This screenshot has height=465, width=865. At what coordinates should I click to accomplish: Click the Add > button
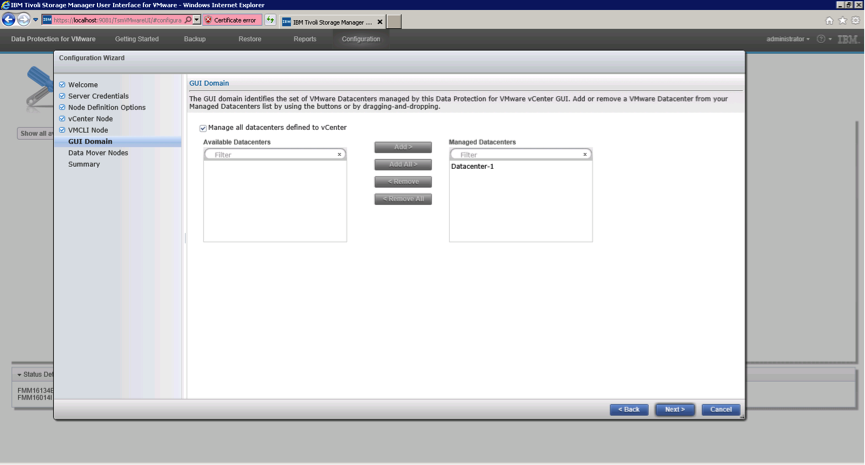pyautogui.click(x=403, y=147)
